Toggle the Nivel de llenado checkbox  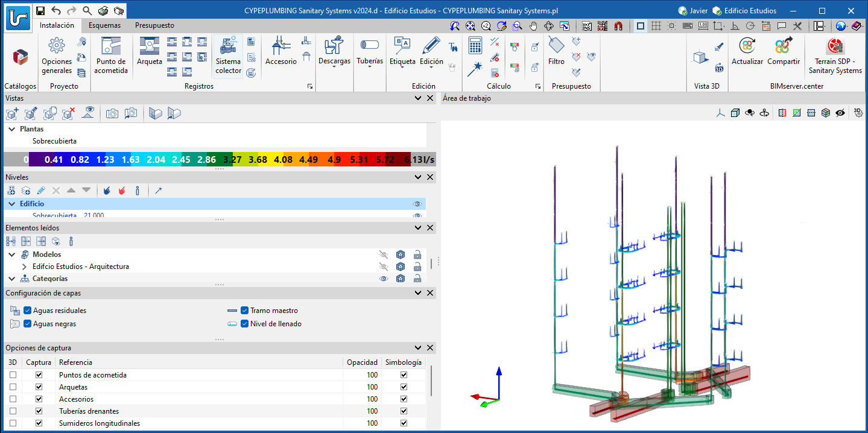(244, 324)
